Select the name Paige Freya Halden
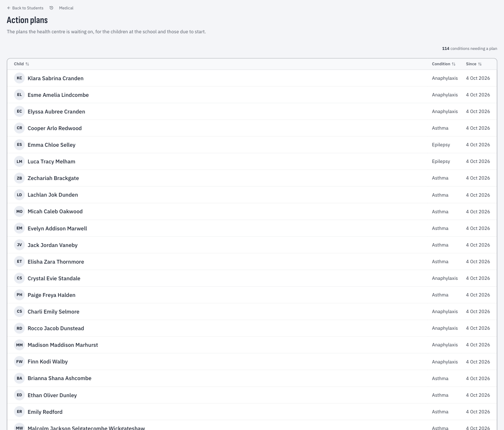Viewport: 504px width, 430px height. [52, 295]
